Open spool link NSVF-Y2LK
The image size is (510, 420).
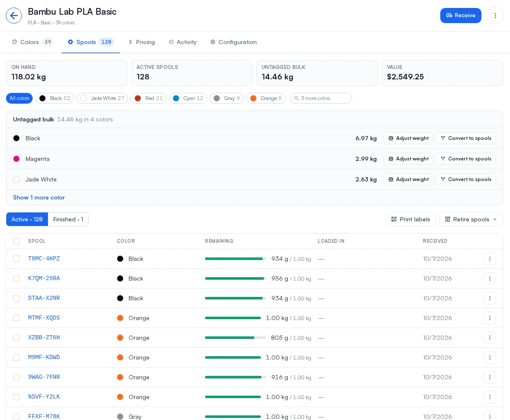tap(44, 397)
